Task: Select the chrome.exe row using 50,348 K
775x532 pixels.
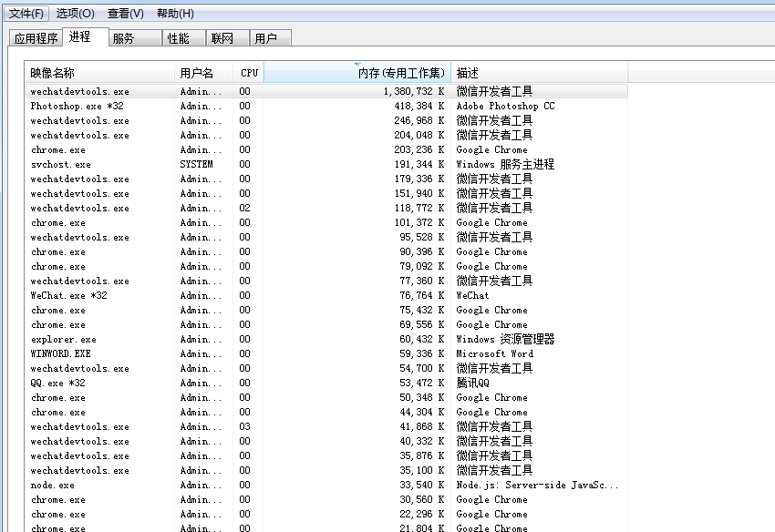Action: click(326, 397)
